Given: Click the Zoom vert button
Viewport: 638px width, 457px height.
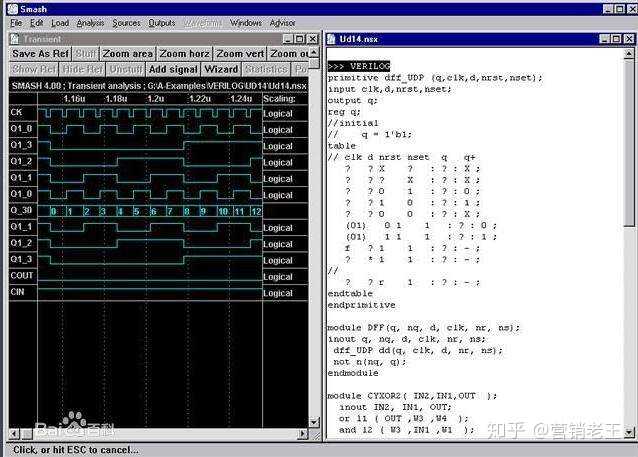Looking at the screenshot, I should [241, 54].
